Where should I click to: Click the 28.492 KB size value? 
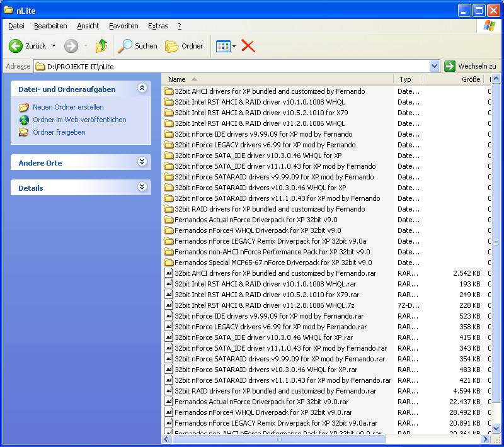point(465,412)
